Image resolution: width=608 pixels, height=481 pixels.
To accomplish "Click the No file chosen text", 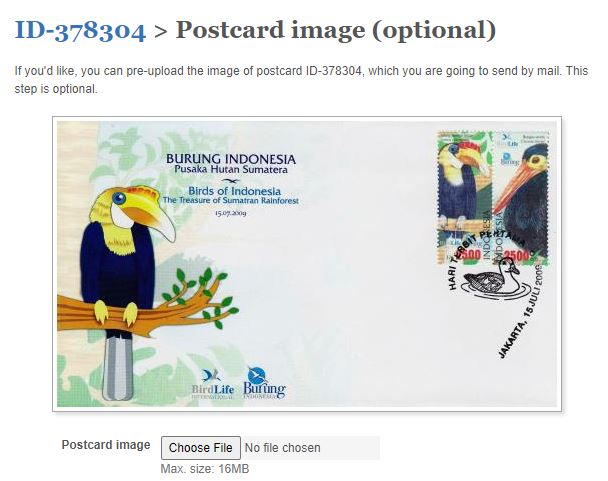I will (283, 448).
